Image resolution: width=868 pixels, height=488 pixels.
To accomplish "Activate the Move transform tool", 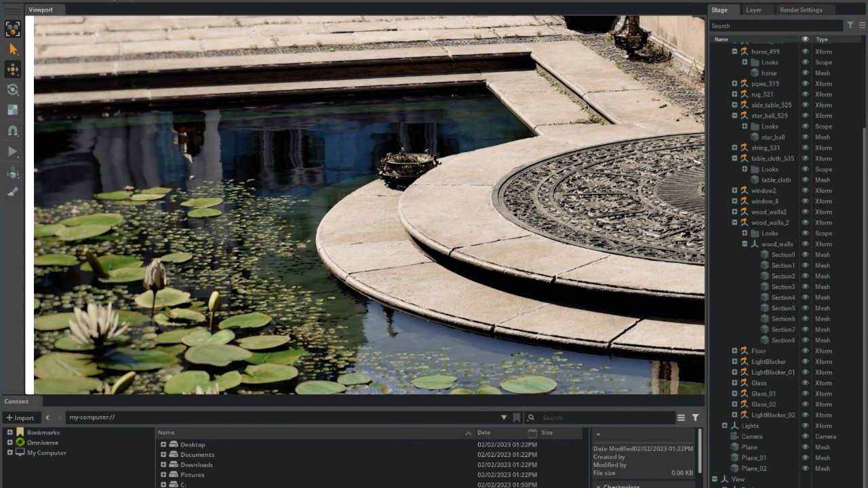I will pyautogui.click(x=12, y=69).
